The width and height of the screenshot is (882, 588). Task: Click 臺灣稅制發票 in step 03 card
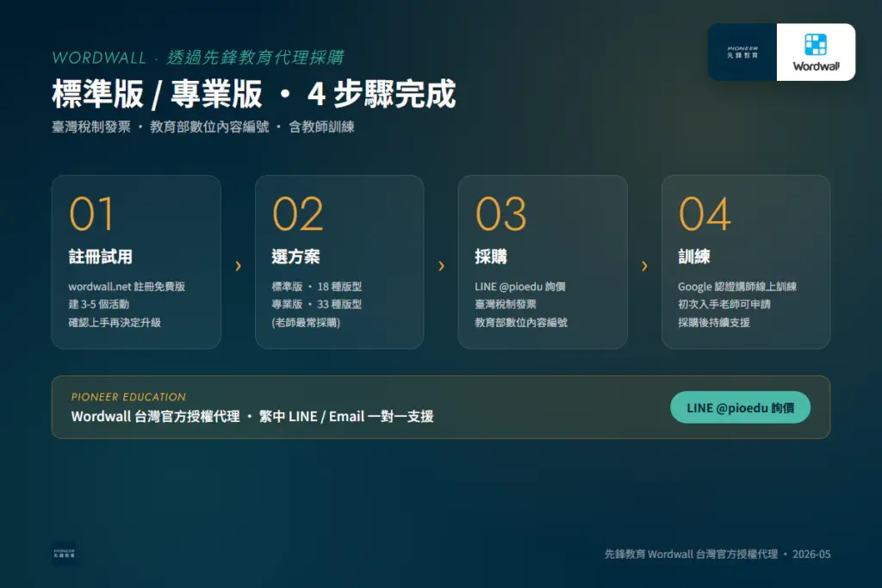[506, 304]
